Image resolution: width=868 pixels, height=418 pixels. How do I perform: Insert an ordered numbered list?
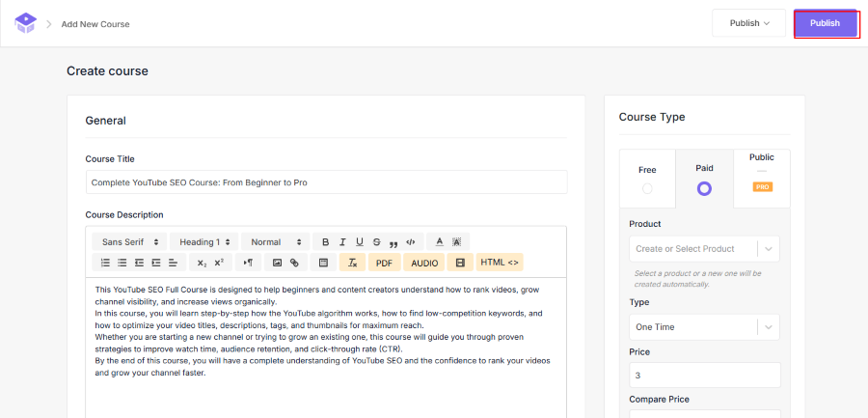(105, 263)
